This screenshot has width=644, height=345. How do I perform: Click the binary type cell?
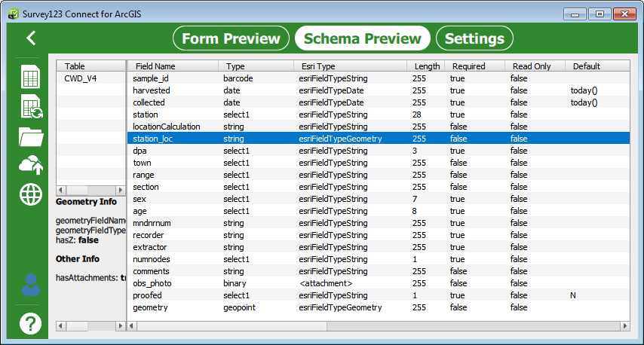[235, 283]
